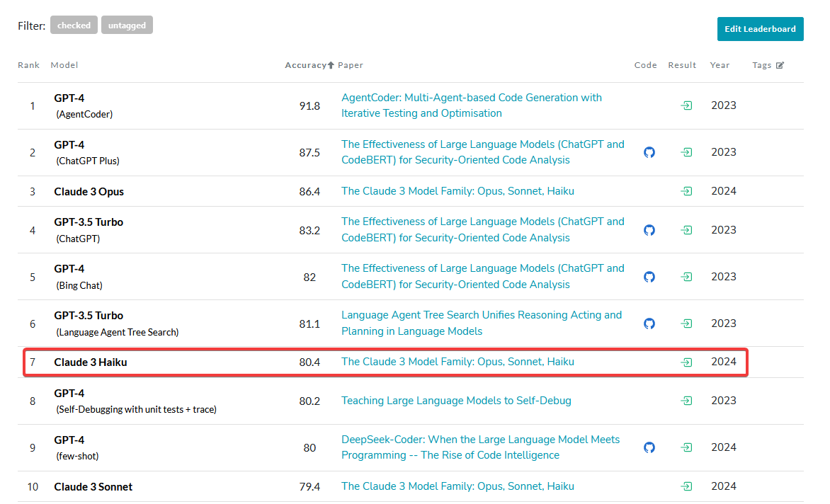The width and height of the screenshot is (830, 504).
Task: Sort by the Rank column header
Action: 28,65
